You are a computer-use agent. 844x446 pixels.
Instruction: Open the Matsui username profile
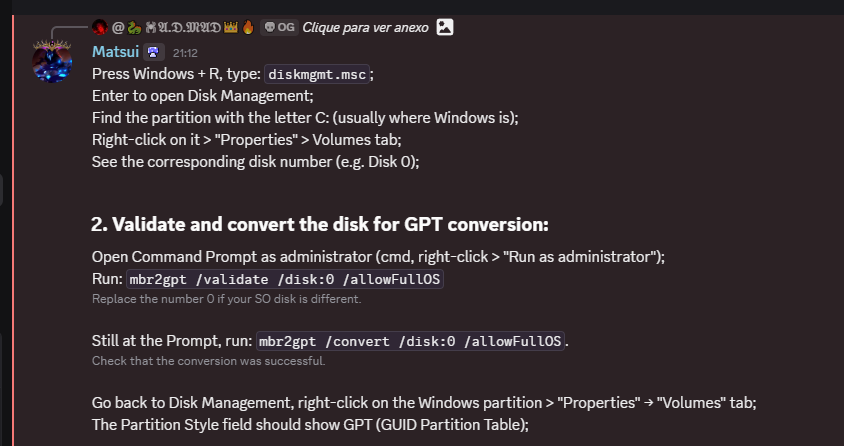click(115, 52)
